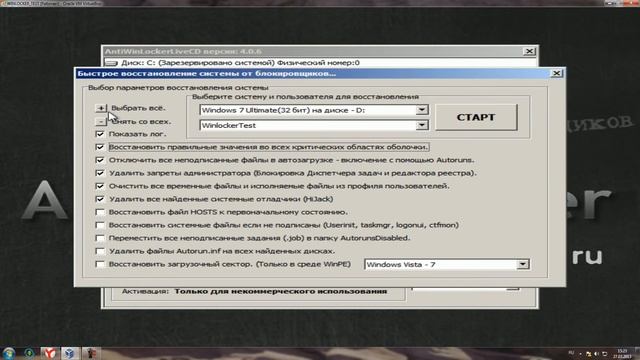This screenshot has height=360, width=640.
Task: Toggle Очистить все временные файлы checkbox
Action: coord(100,186)
